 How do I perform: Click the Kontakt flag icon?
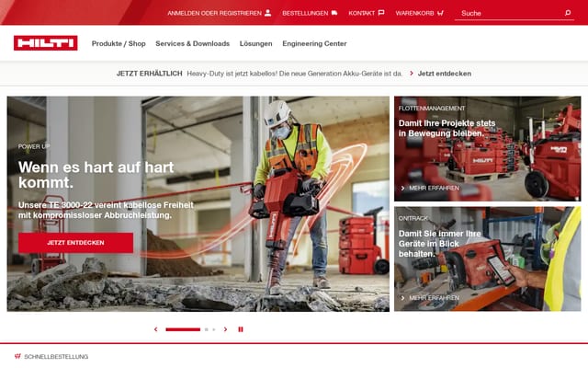381,13
